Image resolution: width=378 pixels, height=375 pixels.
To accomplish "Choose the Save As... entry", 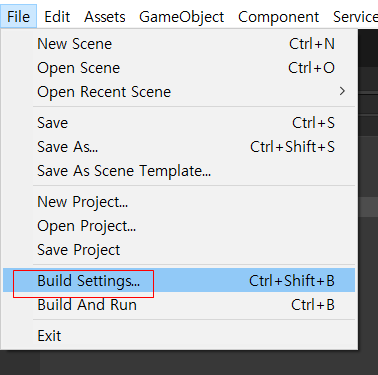I will point(179,147).
